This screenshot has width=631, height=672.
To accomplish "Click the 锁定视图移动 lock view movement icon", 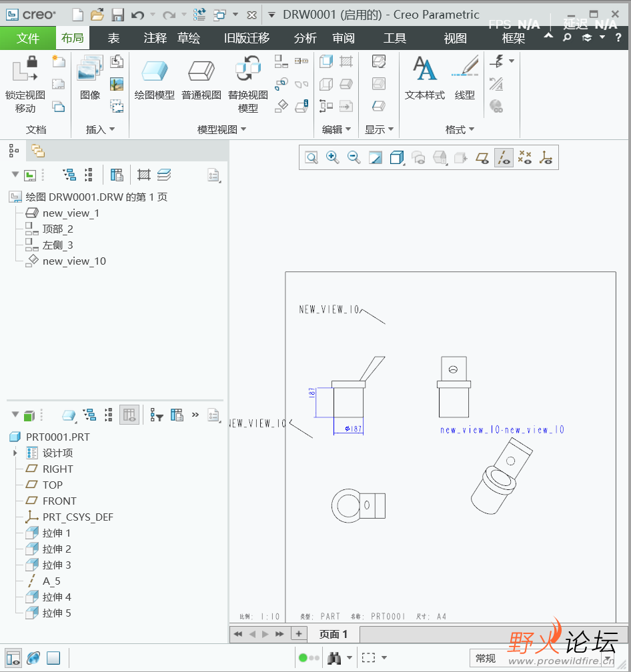I will point(25,70).
